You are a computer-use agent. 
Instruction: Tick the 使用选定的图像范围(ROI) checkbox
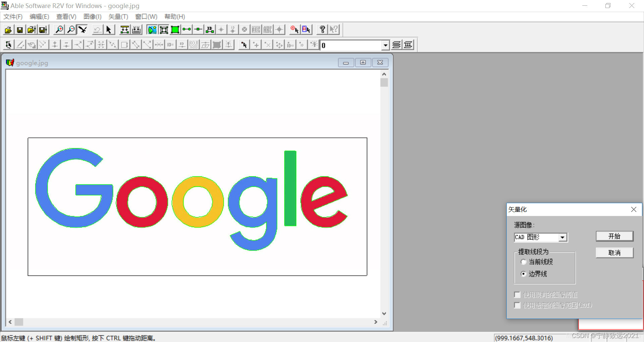click(x=517, y=305)
